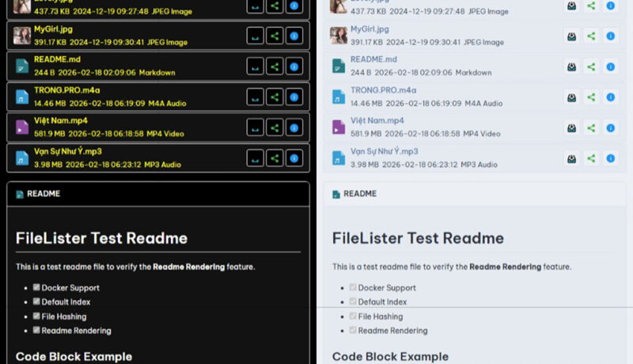Share README.md in the light panel
The height and width of the screenshot is (364, 633).
click(x=591, y=66)
